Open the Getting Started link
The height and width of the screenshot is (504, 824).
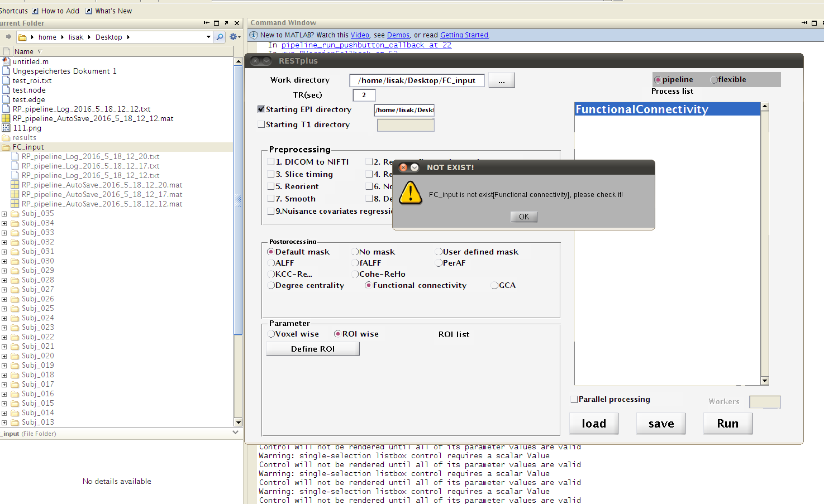[x=464, y=35]
